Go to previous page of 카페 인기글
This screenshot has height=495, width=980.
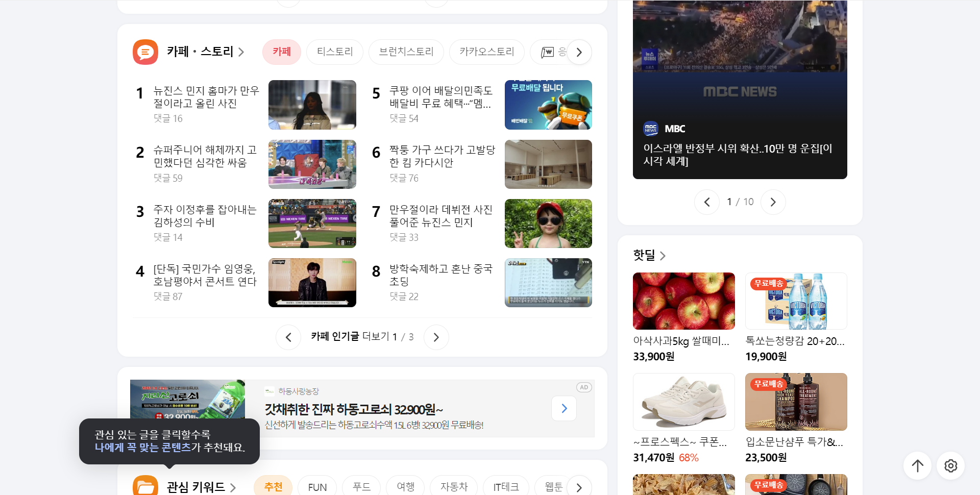288,337
